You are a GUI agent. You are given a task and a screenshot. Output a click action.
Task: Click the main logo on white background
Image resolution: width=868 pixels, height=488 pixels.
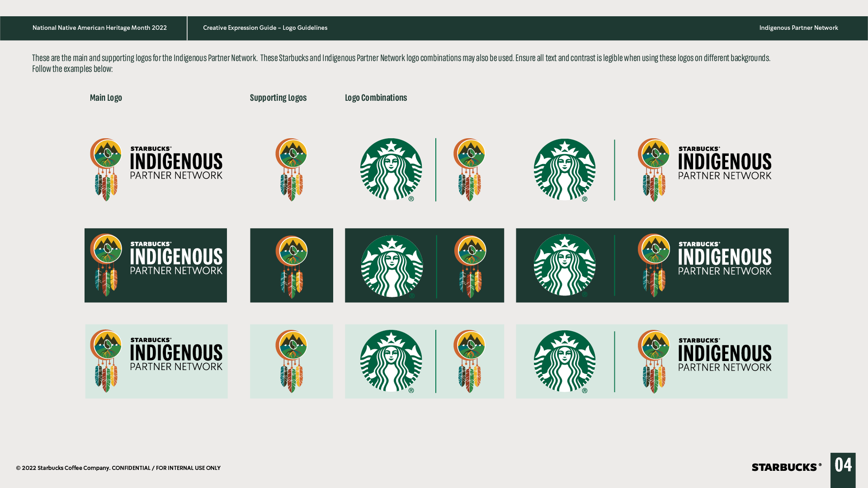click(x=156, y=169)
